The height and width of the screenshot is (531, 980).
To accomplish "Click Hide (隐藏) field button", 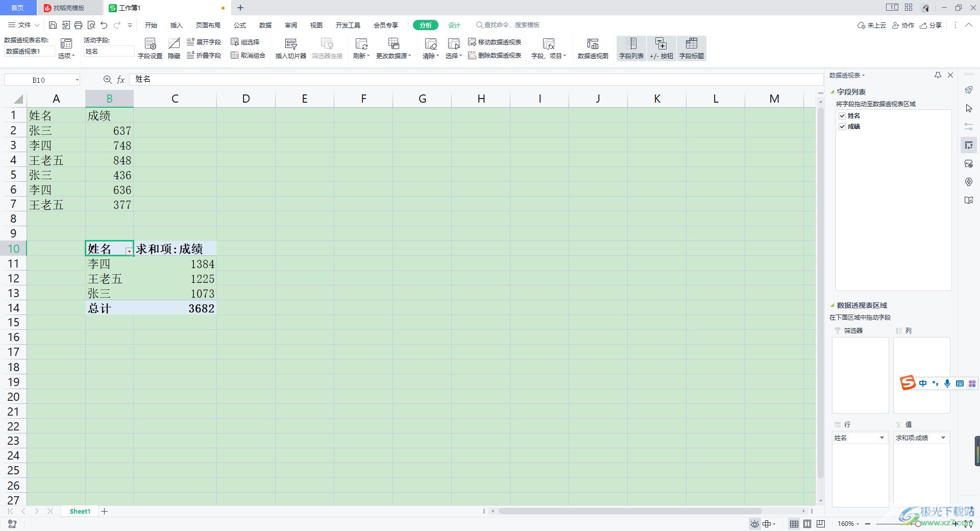I will pyautogui.click(x=174, y=49).
